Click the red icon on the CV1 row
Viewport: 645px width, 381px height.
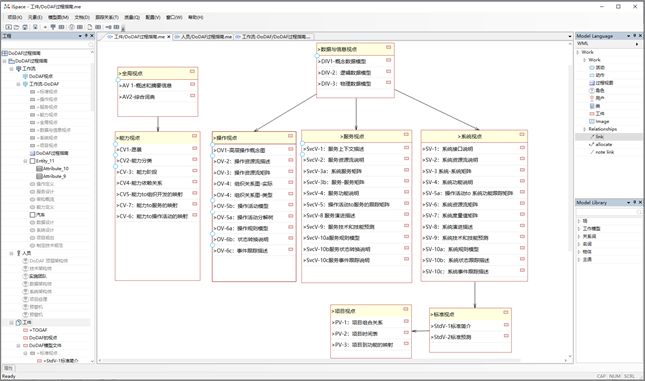(x=195, y=148)
